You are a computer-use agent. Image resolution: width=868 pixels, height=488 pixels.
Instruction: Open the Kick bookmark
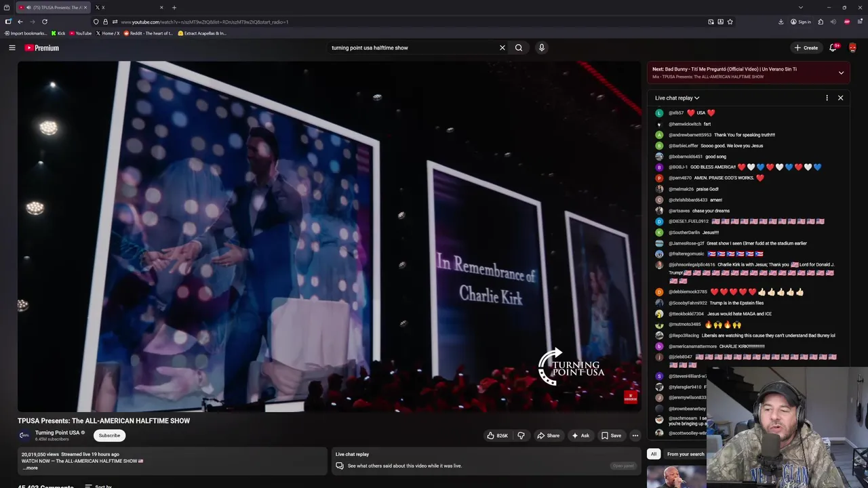coord(58,33)
